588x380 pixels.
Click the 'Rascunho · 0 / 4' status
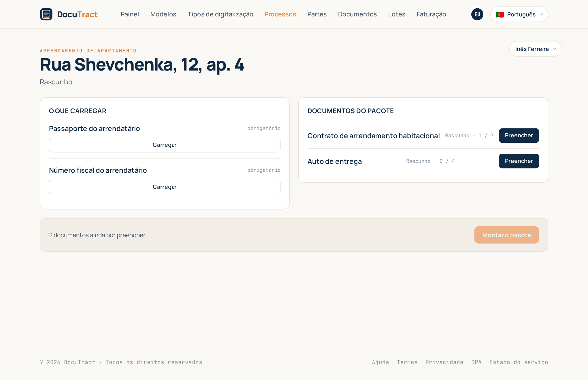430,161
